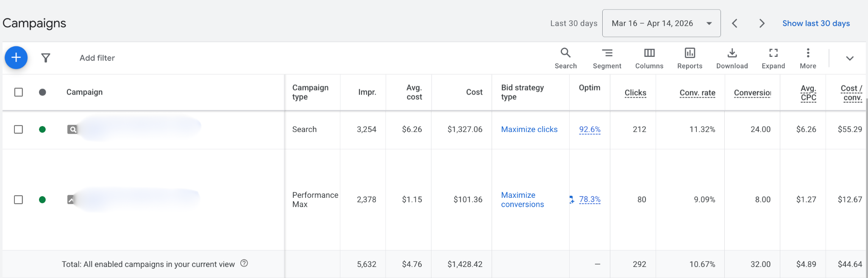Collapse the toolbar chevron at far right

pyautogui.click(x=850, y=58)
